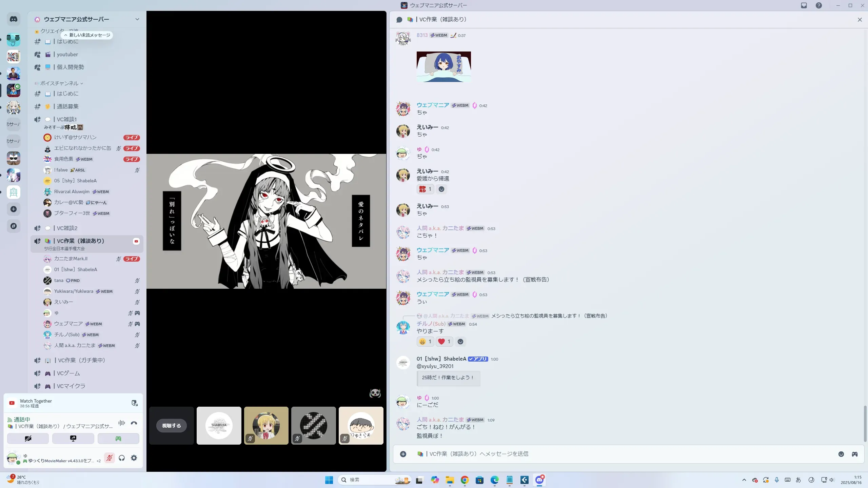
Task: Toggle headphone deafen
Action: coord(122,458)
